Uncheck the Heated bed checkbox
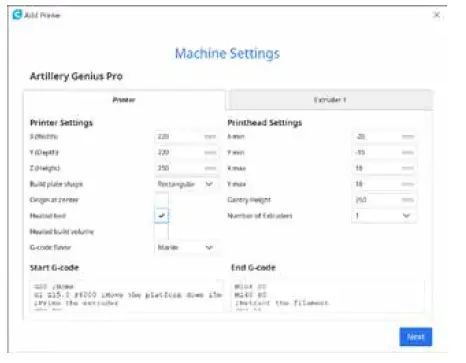 click(x=161, y=216)
